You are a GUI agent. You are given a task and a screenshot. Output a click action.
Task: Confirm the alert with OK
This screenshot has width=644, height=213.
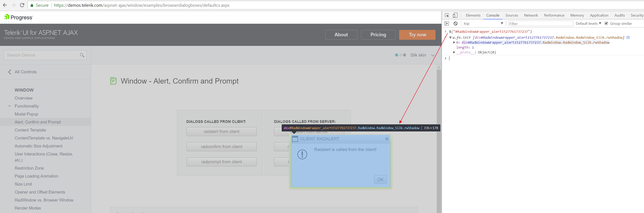pyautogui.click(x=380, y=179)
